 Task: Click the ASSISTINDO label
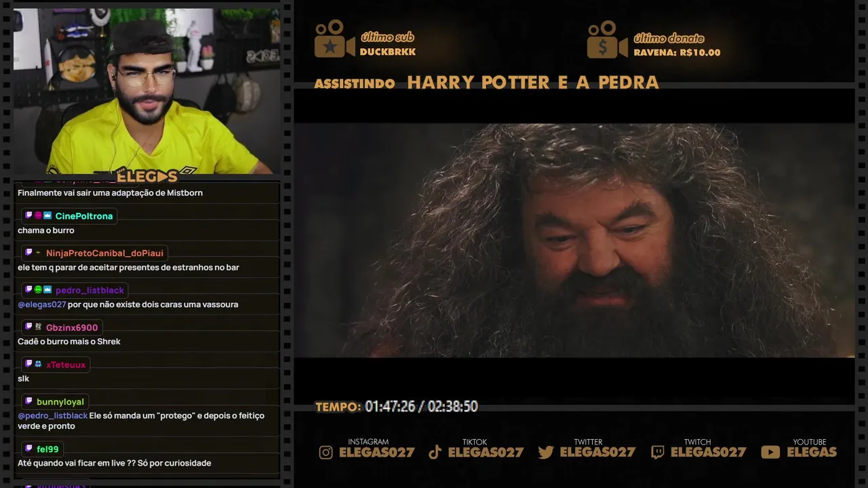pos(355,83)
